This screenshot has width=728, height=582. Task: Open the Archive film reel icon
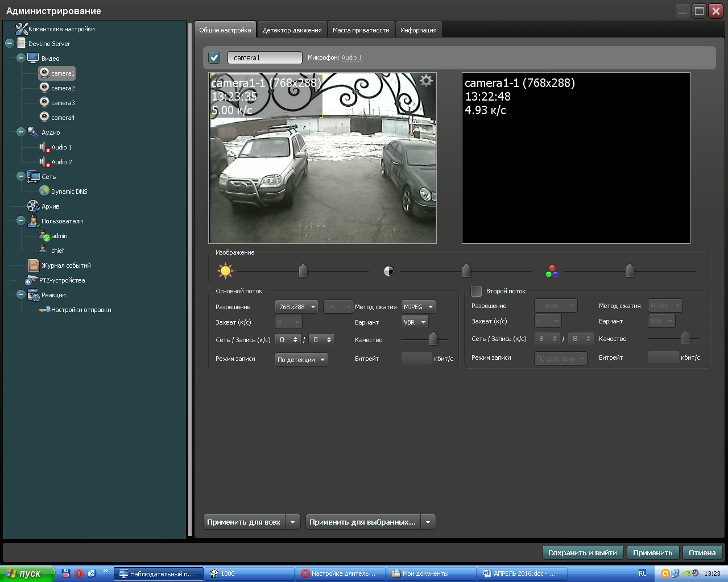tap(33, 206)
